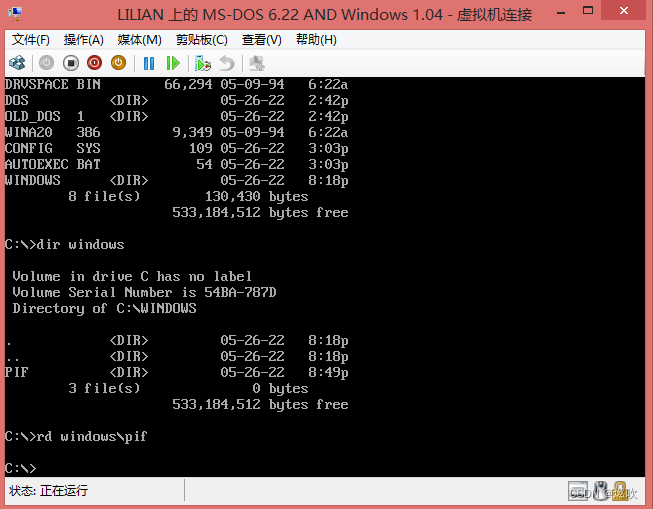Image resolution: width=653 pixels, height=509 pixels.
Task: Maximize the virtual machine connection window
Action: point(588,11)
